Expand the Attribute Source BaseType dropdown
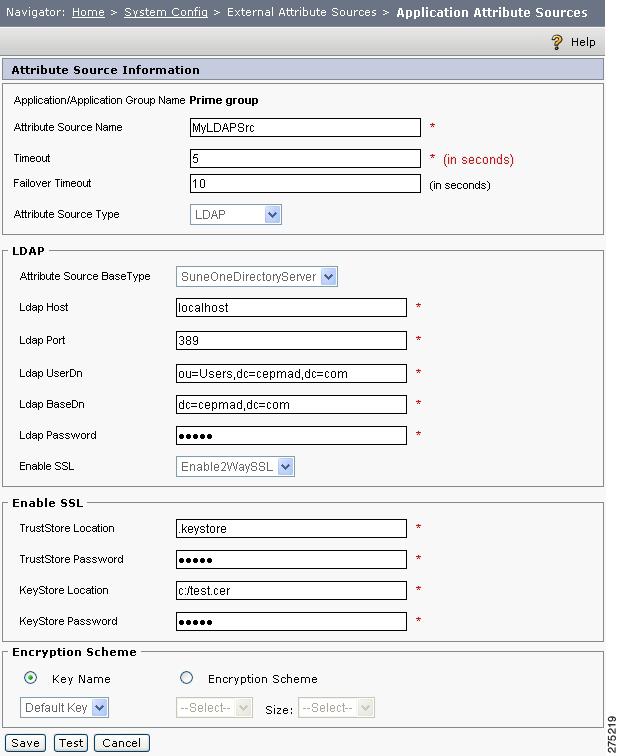Viewport: 619px width, 756px height. (257, 277)
